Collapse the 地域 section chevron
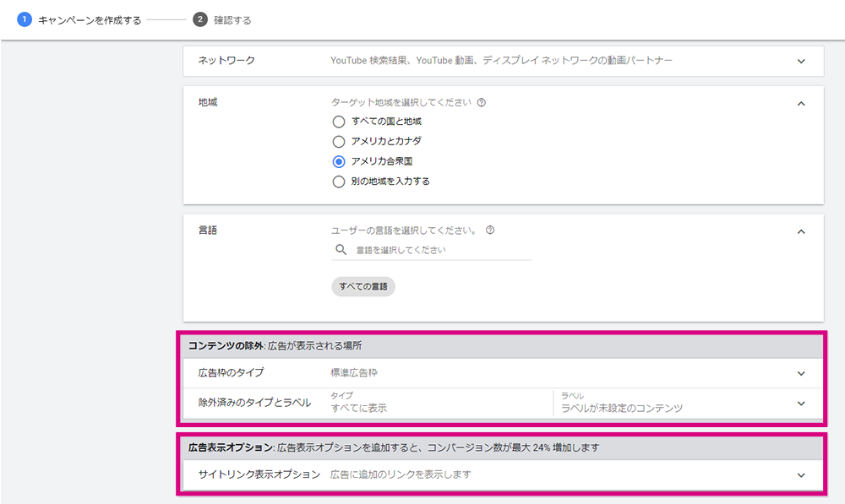The image size is (845, 504). tap(801, 103)
